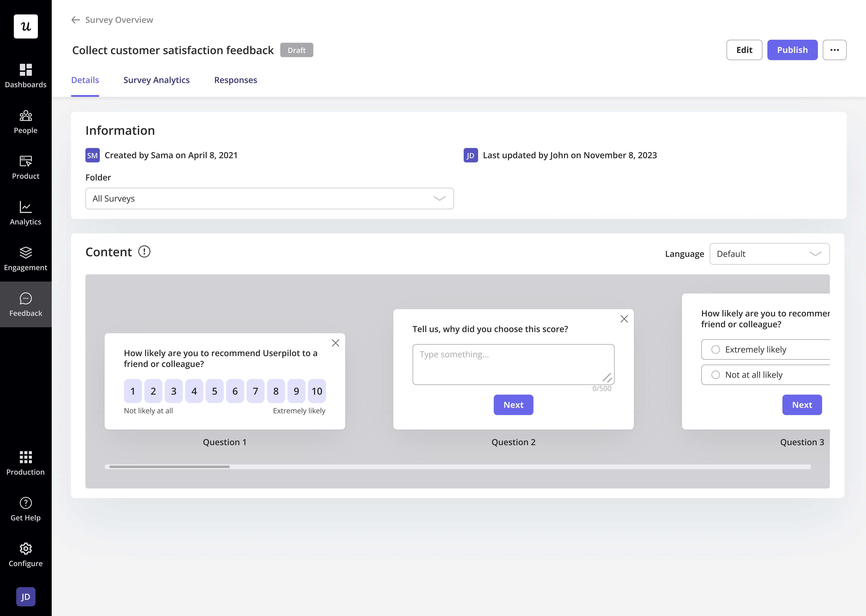
Task: Open the Get Help menu
Action: (x=26, y=509)
